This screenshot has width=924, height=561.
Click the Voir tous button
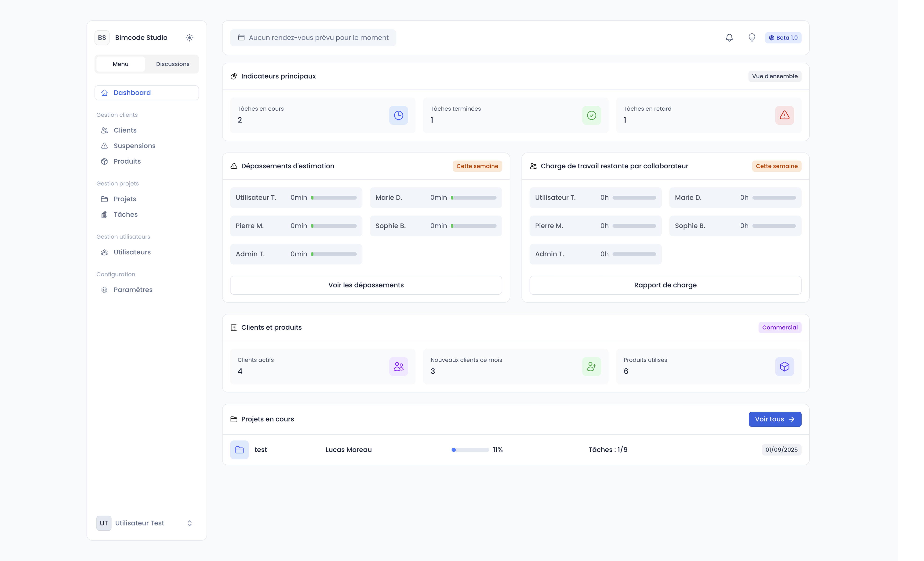[x=775, y=419]
